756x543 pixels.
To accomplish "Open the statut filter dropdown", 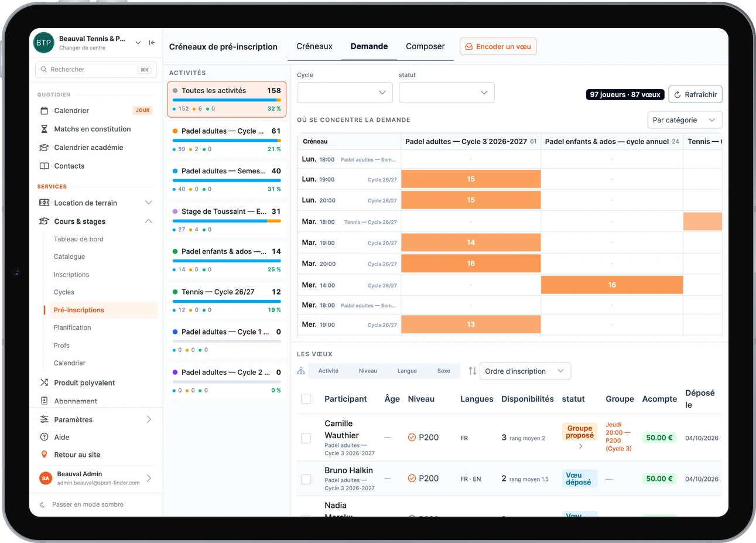I will (x=447, y=93).
